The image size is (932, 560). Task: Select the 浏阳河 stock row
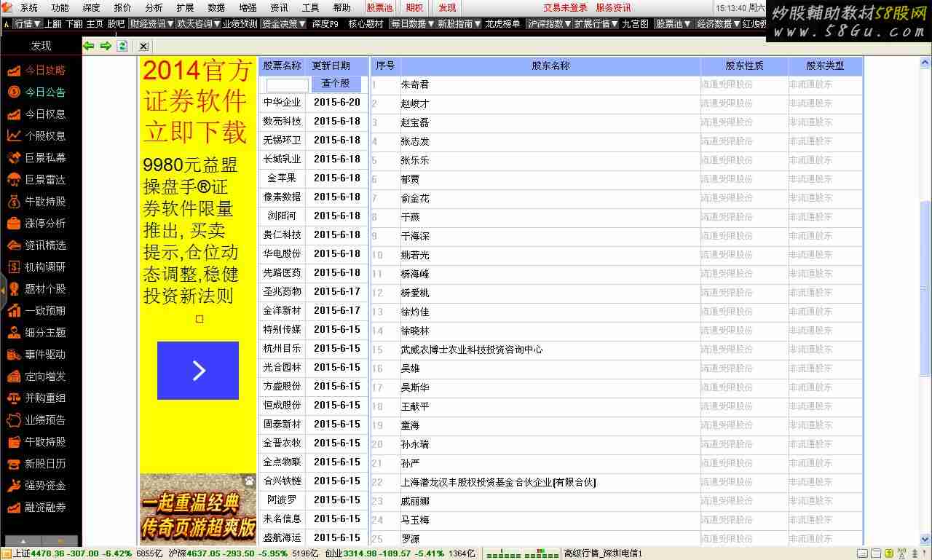314,216
